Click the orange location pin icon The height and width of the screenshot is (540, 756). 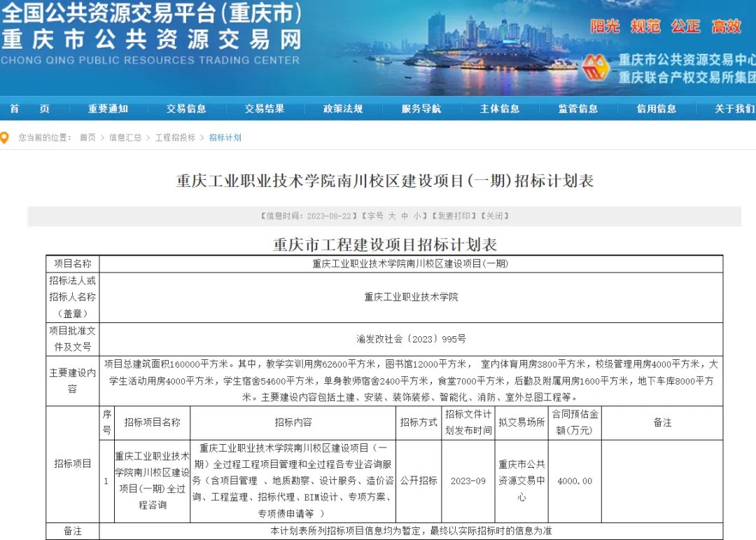pyautogui.click(x=5, y=138)
